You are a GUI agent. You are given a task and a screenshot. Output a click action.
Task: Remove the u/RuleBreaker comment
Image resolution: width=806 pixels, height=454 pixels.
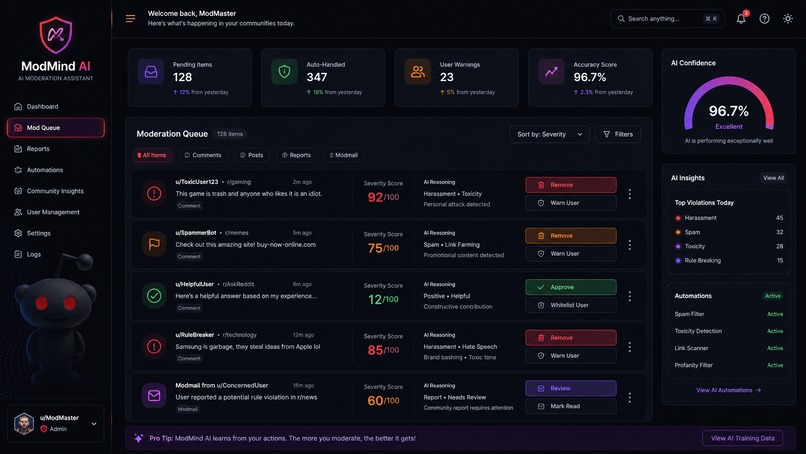[571, 338]
